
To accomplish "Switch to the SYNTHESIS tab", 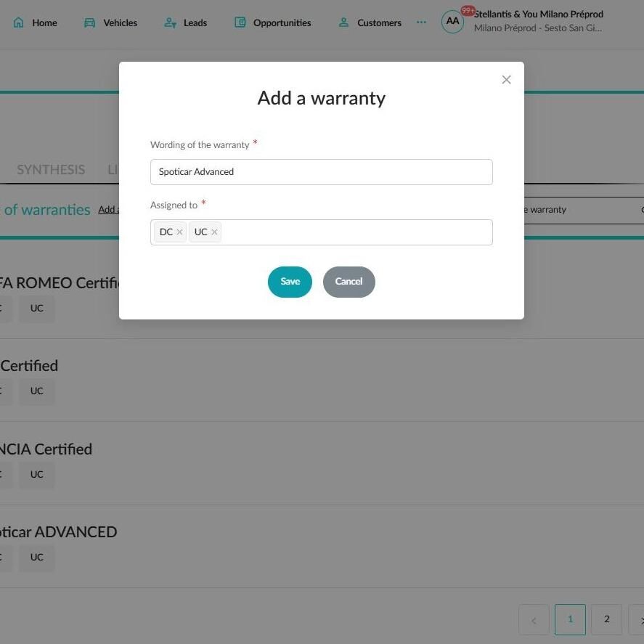I will 51,170.
